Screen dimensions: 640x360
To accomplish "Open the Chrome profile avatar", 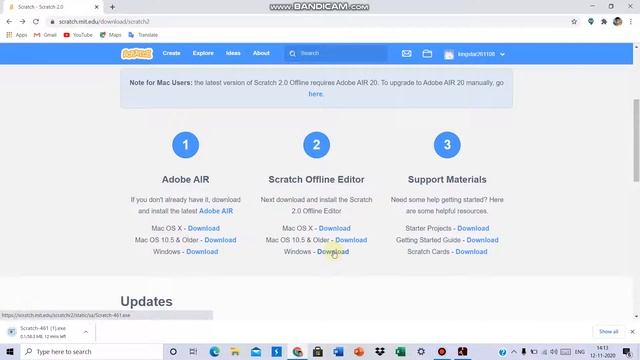I will coord(618,22).
